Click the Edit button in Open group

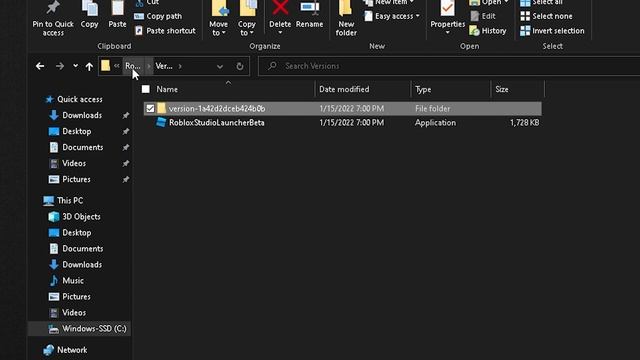pyautogui.click(x=483, y=16)
